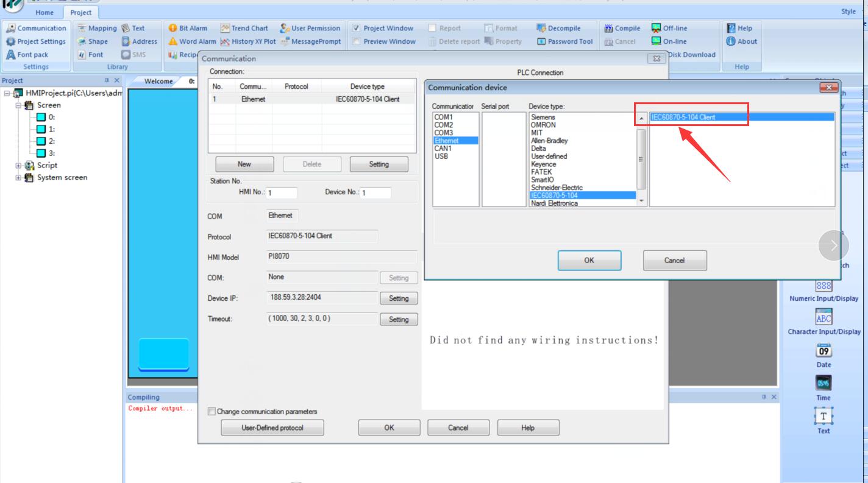
Task: Open Device IP Setting button
Action: tap(399, 299)
